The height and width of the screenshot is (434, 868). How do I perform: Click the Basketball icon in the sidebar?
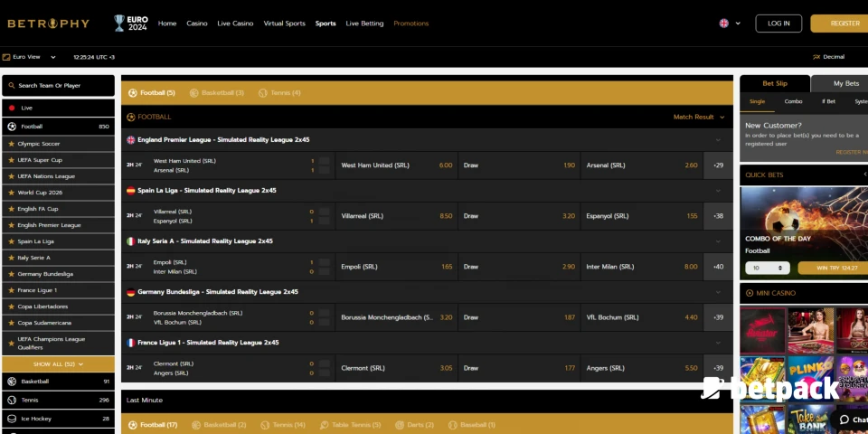[x=12, y=382]
